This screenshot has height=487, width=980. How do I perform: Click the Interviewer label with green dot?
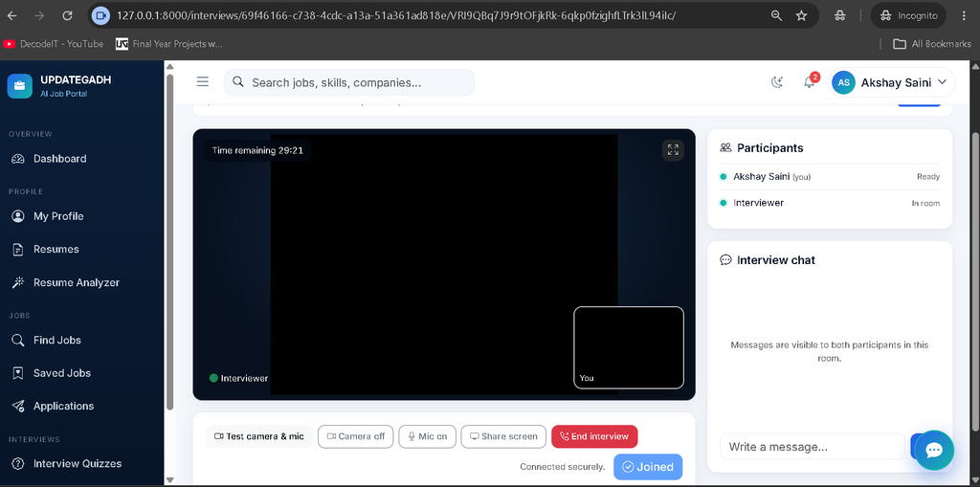[x=238, y=378]
